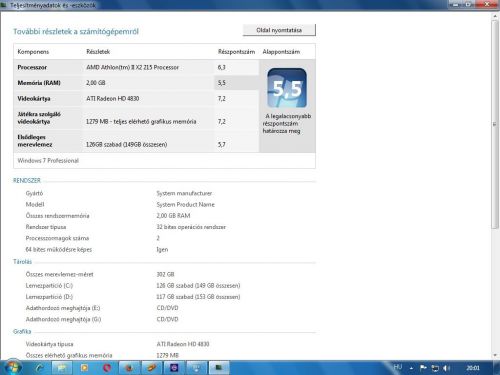Click the scrollbar up arrow
The image size is (500, 375).
[x=495, y=16]
